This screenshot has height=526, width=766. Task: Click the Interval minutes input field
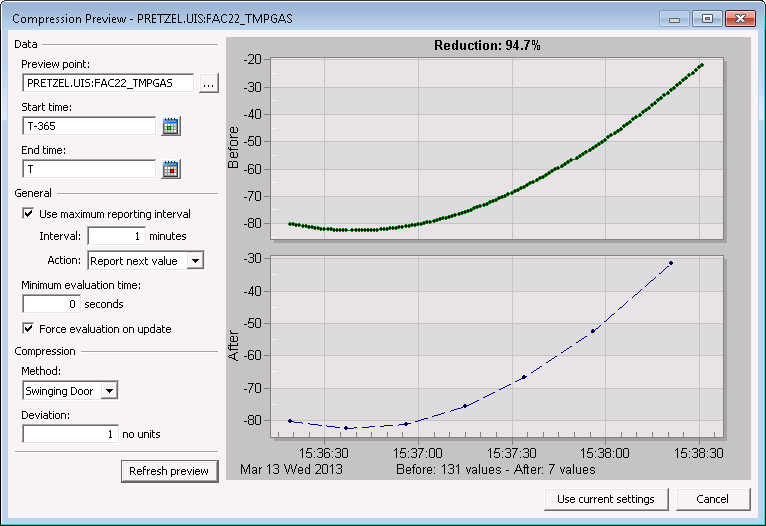117,236
